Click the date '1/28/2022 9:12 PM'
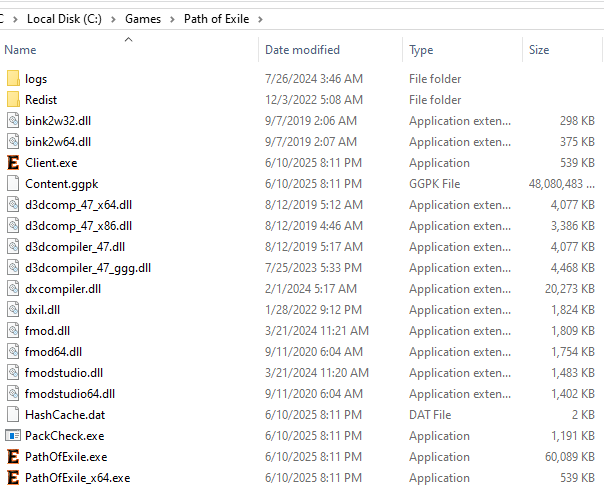The image size is (604, 489). [313, 310]
